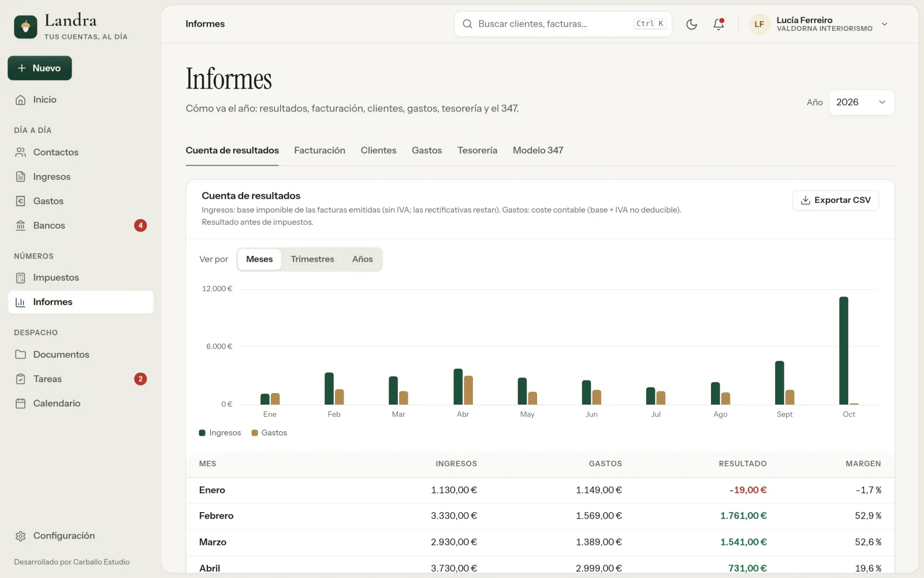Image resolution: width=924 pixels, height=578 pixels.
Task: Click the Nuevo button
Action: pos(40,68)
